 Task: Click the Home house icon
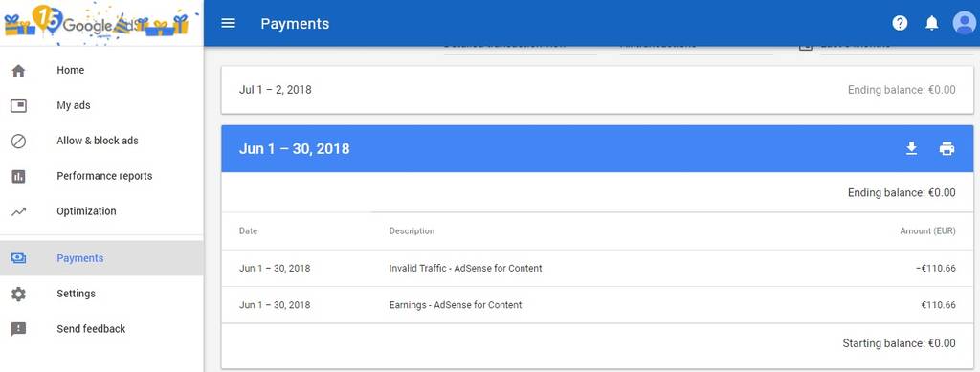tap(19, 71)
